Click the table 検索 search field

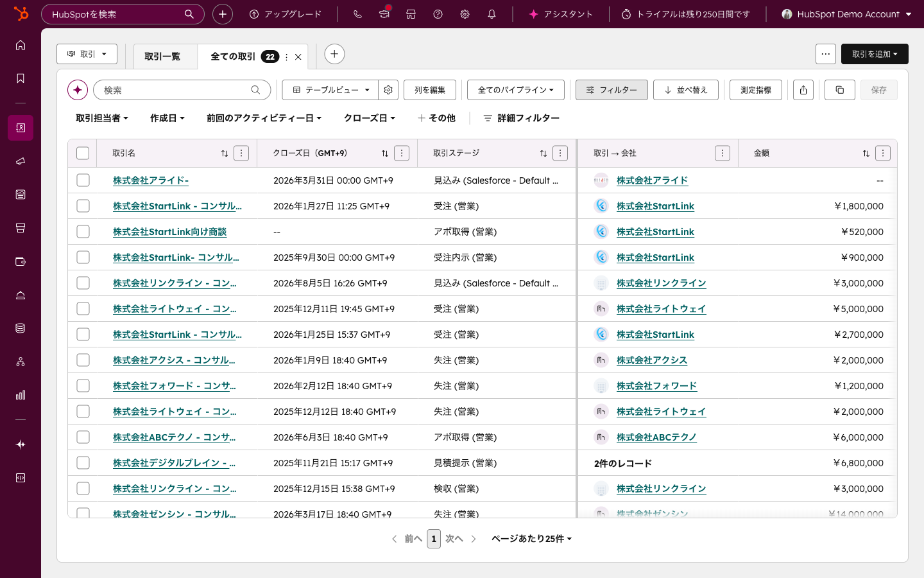point(175,90)
